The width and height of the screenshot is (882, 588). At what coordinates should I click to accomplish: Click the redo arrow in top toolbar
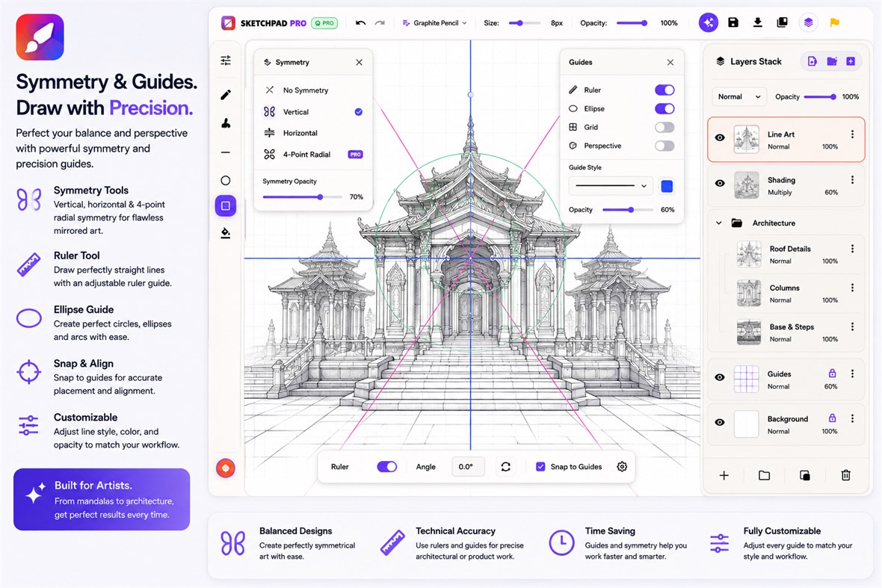pyautogui.click(x=380, y=23)
